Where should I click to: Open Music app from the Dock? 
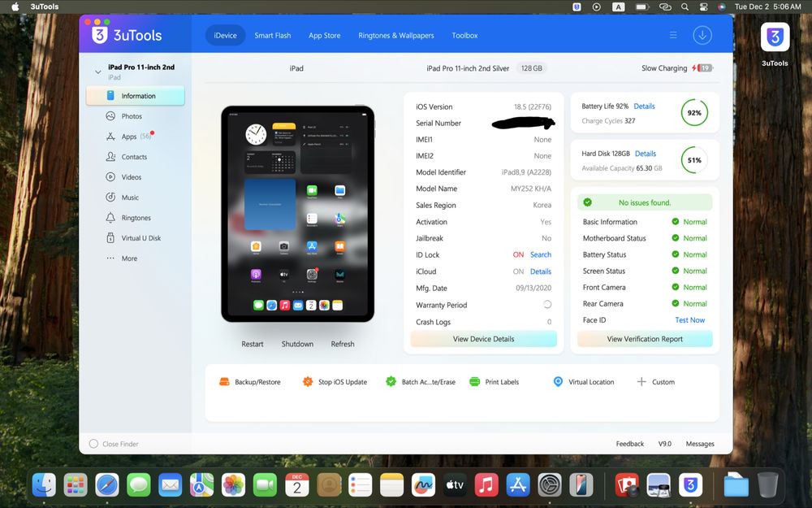[x=486, y=486]
